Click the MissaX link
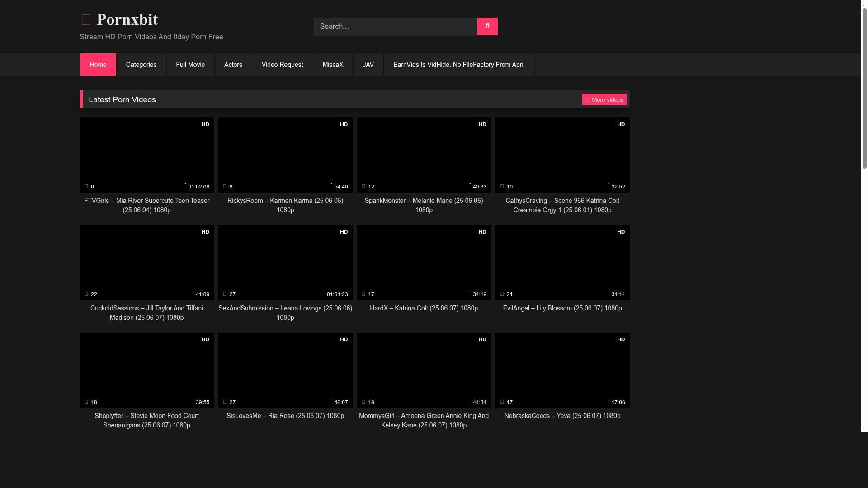The height and width of the screenshot is (488, 868). click(333, 65)
